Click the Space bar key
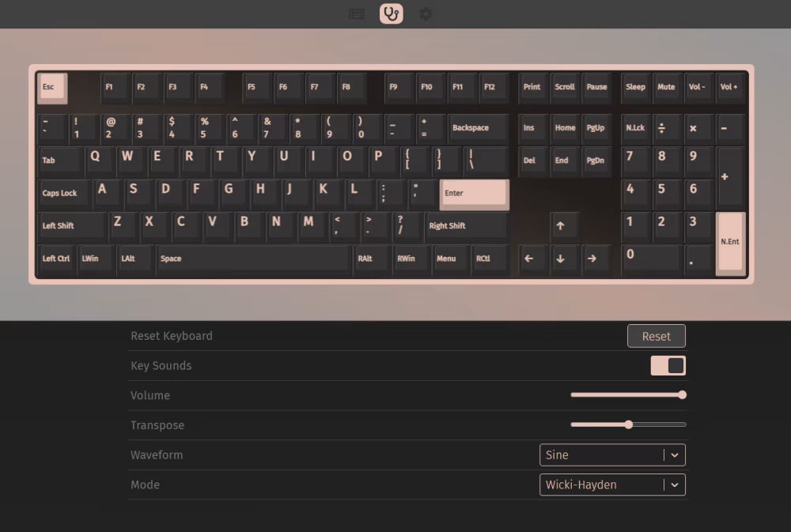This screenshot has width=791, height=532. [x=253, y=258]
